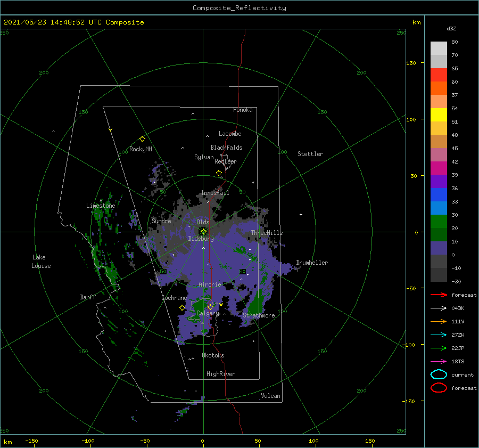Click the Calgary city label
Image resolution: width=479 pixels, height=448 pixels.
tap(208, 313)
